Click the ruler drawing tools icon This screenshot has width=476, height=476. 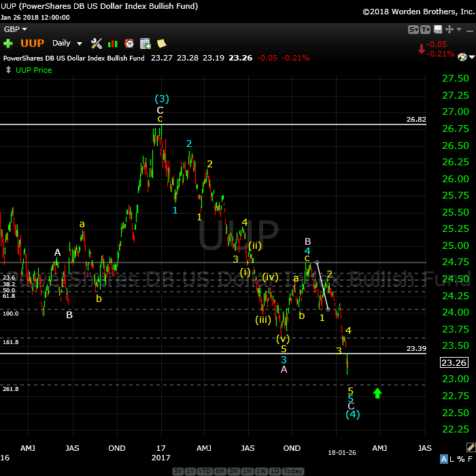click(x=471, y=447)
